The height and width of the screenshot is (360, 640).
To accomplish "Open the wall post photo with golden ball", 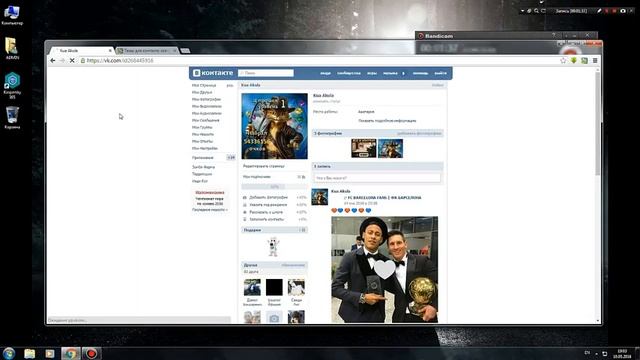I will click(384, 269).
